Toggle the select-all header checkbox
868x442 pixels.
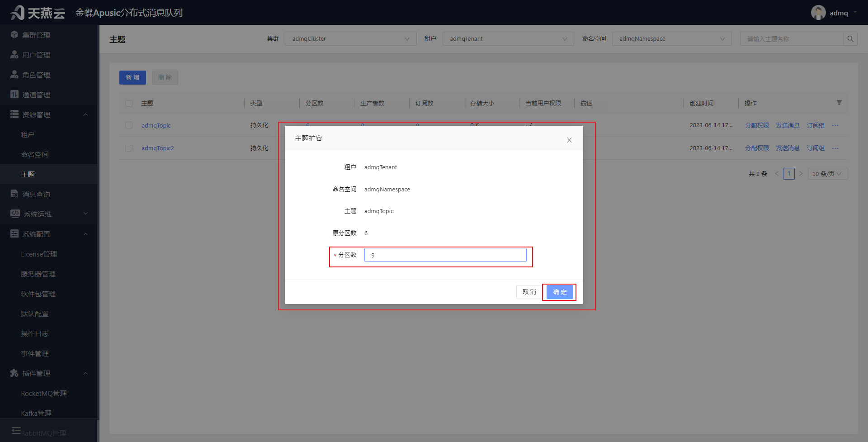tap(129, 103)
